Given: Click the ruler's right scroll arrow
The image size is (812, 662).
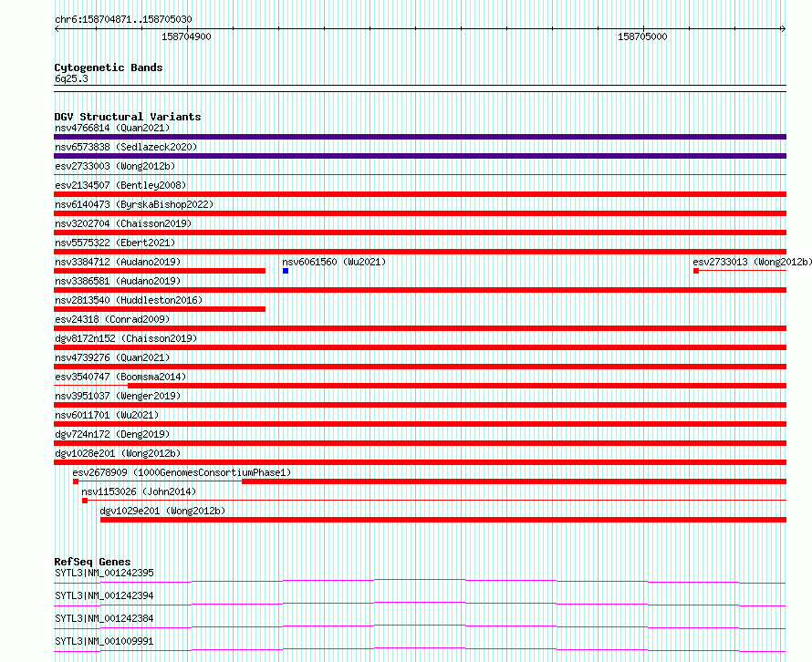Looking at the screenshot, I should tap(784, 28).
